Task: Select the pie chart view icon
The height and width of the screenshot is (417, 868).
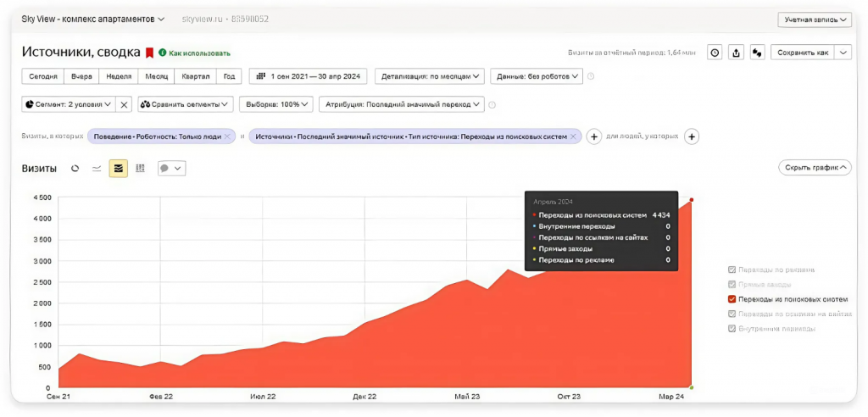Action: pyautogui.click(x=75, y=169)
